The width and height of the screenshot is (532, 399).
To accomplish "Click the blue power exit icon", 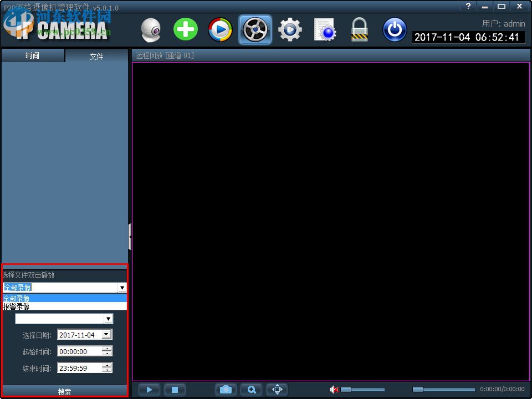I will pyautogui.click(x=395, y=30).
